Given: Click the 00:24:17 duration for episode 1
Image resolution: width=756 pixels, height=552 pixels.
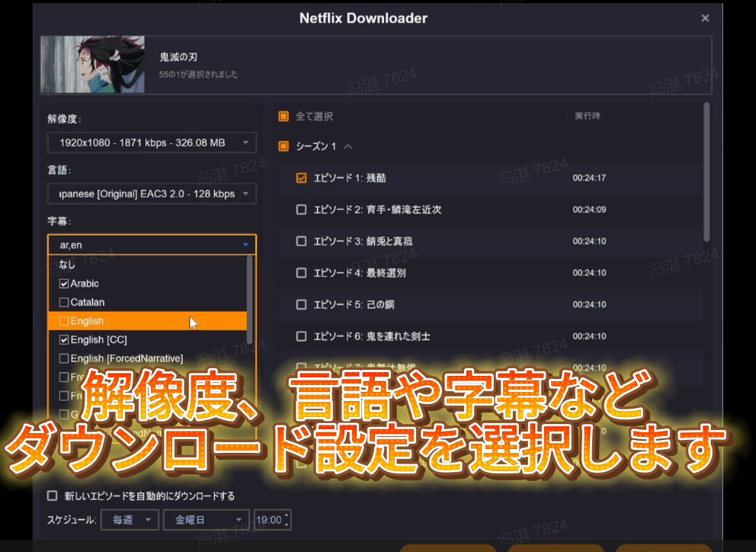Looking at the screenshot, I should point(589,178).
